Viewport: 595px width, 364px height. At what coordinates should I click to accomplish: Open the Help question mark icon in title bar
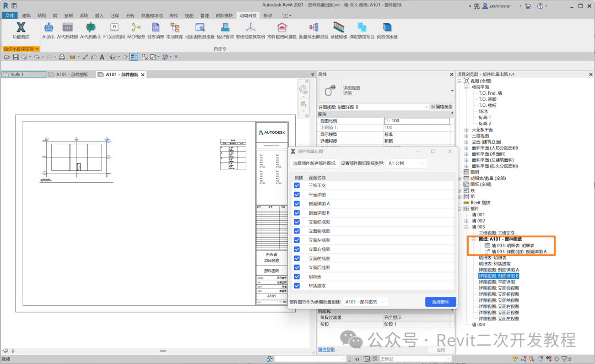coord(540,6)
